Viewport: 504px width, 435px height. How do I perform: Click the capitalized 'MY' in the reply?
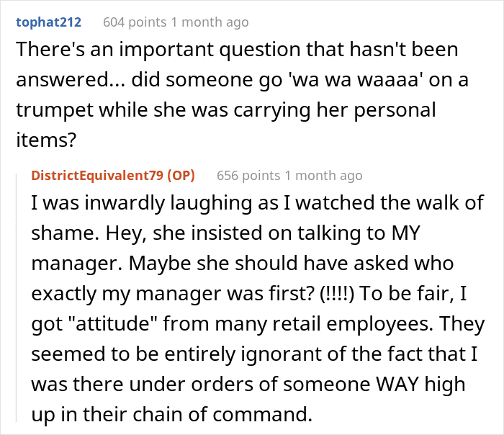coord(406,233)
